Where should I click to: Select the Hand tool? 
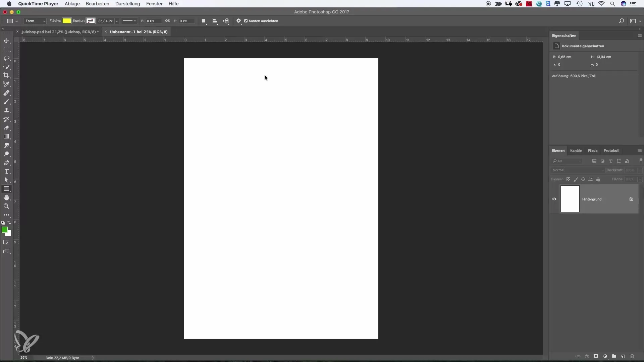[6, 197]
